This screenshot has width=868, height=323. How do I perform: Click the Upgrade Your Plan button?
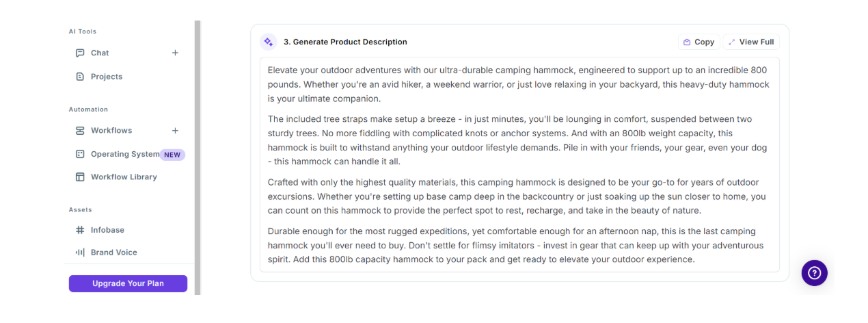click(x=128, y=283)
